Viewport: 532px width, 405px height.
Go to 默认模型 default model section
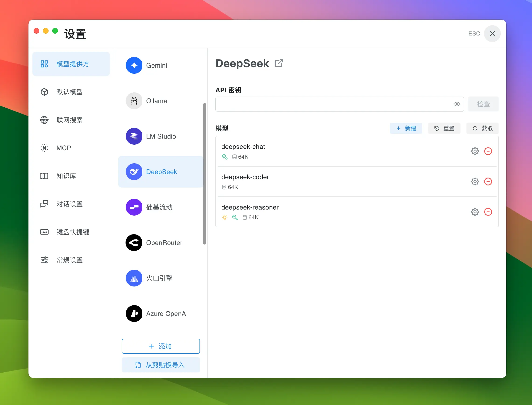[x=70, y=92]
